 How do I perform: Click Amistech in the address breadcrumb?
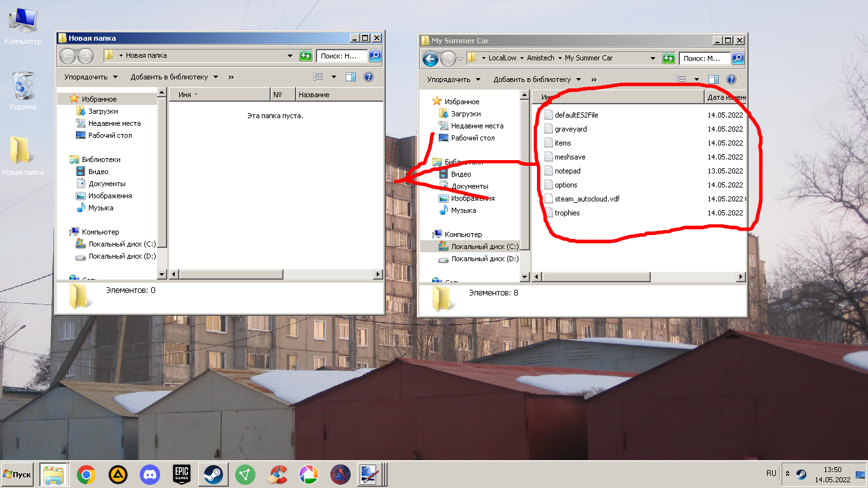coord(541,58)
